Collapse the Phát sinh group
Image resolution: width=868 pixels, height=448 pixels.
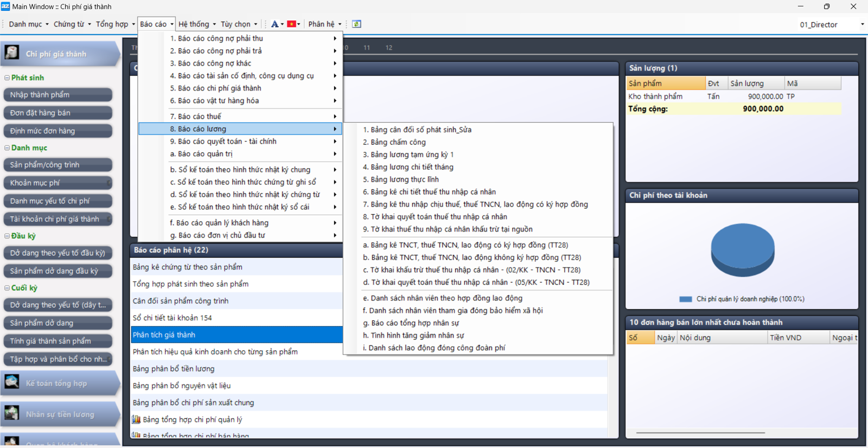point(7,78)
